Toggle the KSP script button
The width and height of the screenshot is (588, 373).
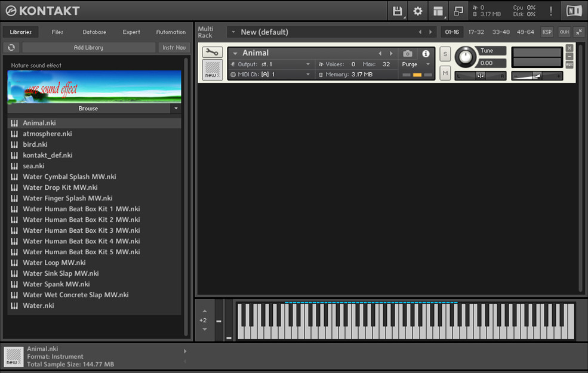point(547,32)
